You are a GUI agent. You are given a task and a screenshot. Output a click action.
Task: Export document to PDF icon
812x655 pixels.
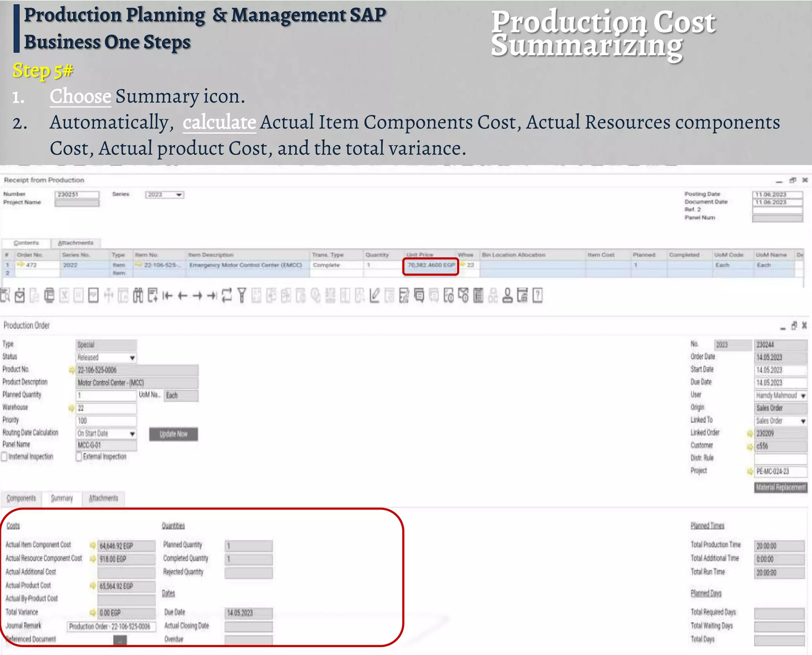pos(93,296)
